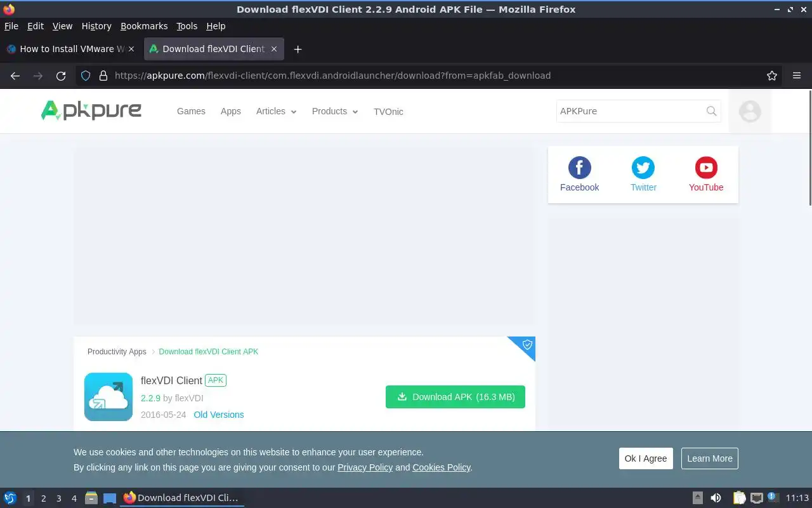View site security padlock info
Viewport: 812px width, 508px height.
coord(103,76)
